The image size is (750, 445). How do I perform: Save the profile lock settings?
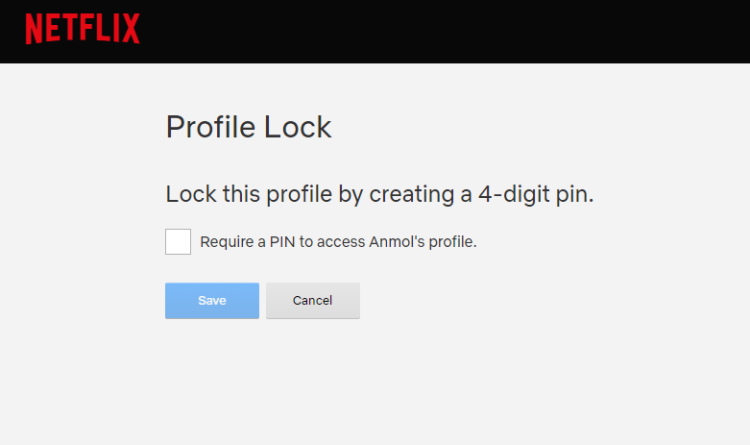[212, 300]
